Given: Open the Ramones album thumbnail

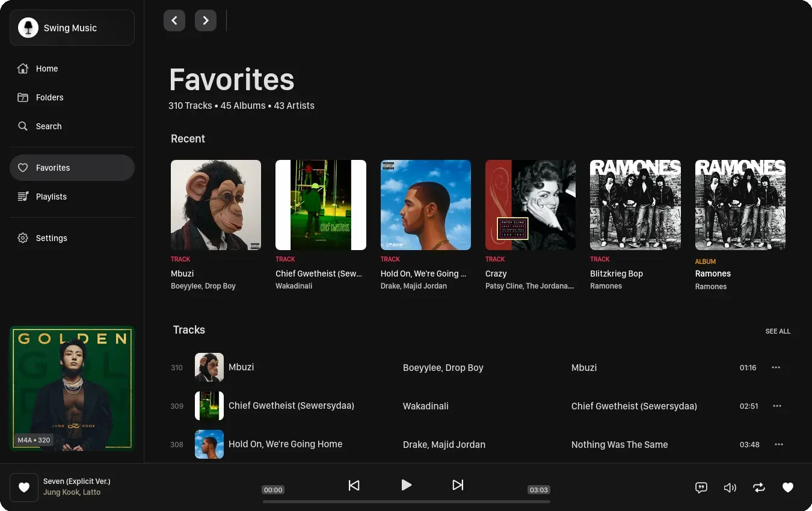Looking at the screenshot, I should [x=740, y=205].
